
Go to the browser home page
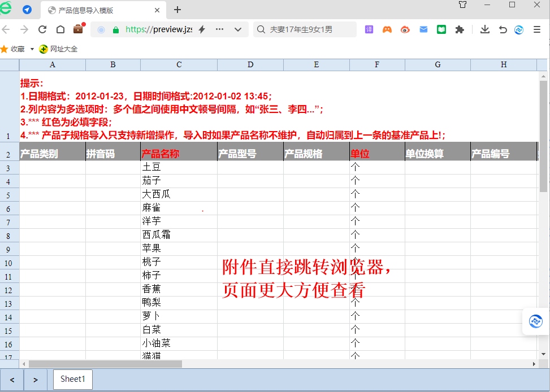[60, 29]
